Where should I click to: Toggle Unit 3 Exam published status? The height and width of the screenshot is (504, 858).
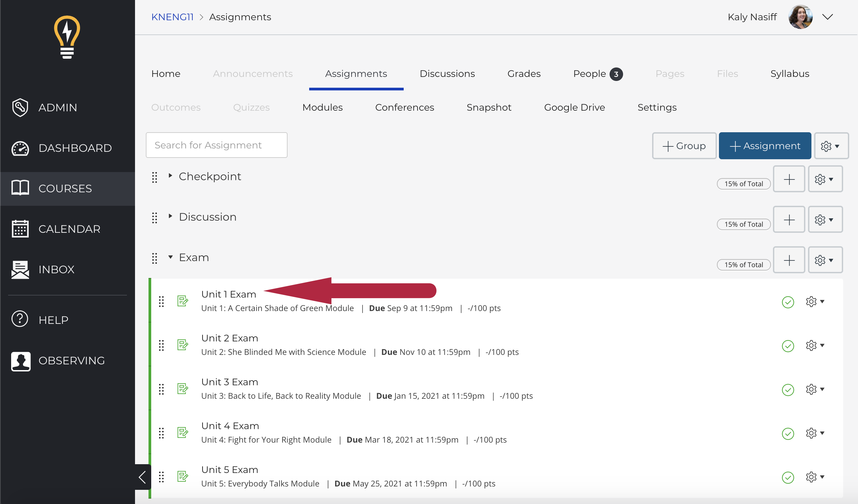[x=788, y=388]
